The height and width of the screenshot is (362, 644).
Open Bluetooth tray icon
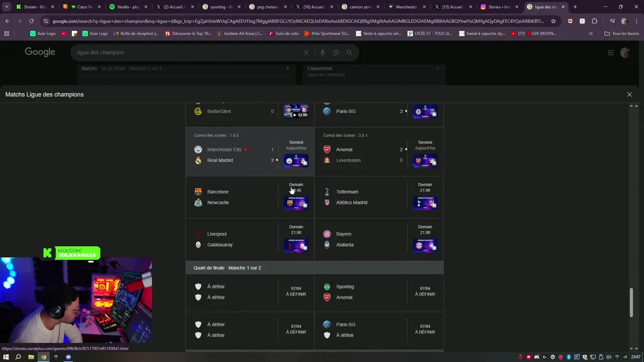pos(569,357)
